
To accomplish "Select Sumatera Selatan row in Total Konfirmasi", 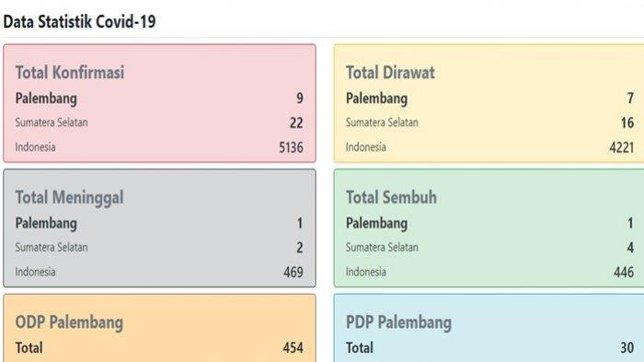I will (159, 123).
